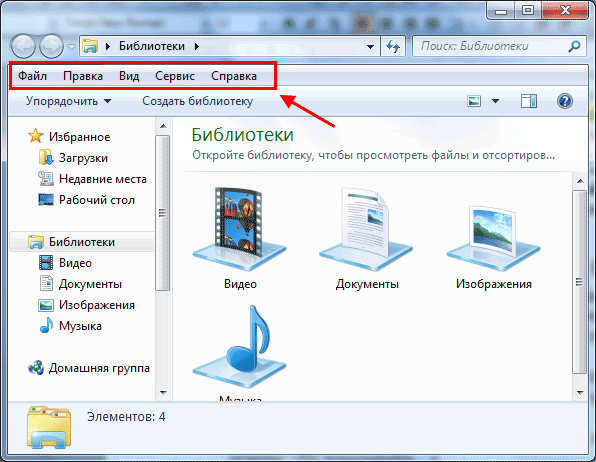The image size is (596, 462).
Task: Click the Загрузки folder icon
Action: pyautogui.click(x=46, y=157)
